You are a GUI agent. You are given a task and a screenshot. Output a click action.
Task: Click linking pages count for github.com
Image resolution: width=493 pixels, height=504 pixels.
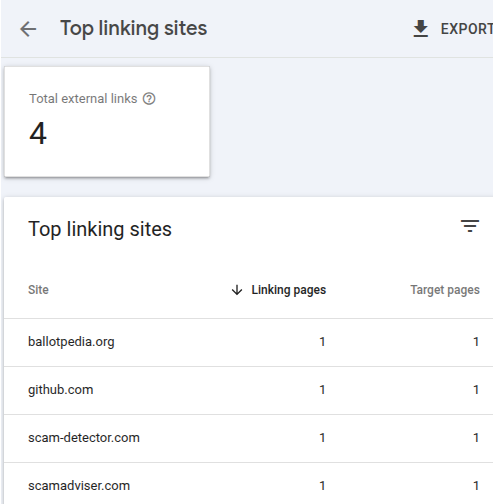click(322, 390)
